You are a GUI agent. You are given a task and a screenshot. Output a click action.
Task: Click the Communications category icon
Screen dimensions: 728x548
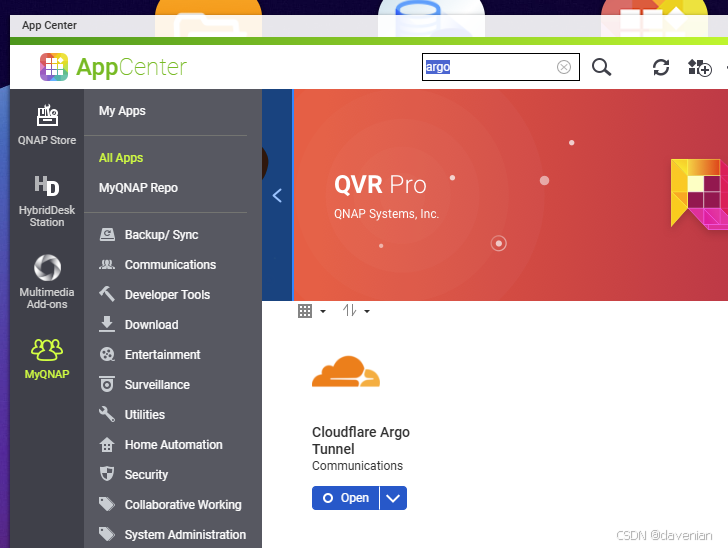[x=107, y=265]
